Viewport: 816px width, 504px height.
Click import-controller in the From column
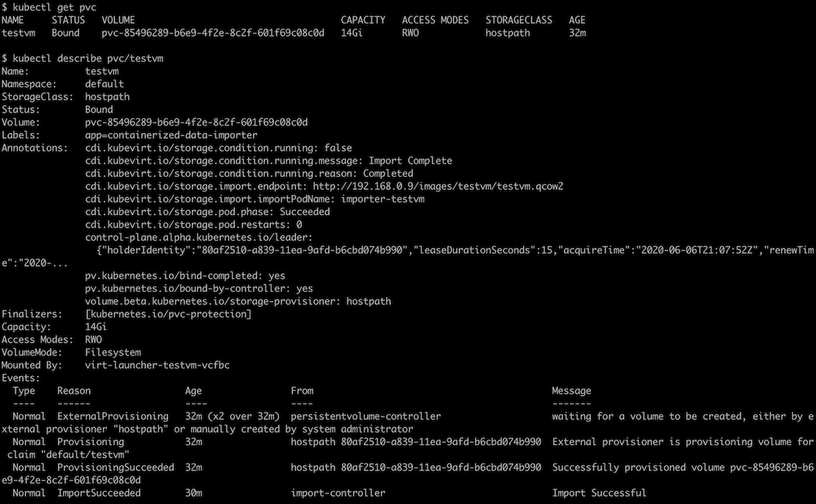click(338, 493)
